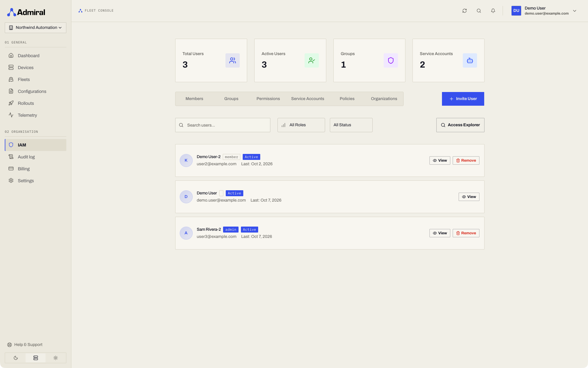Remove Sam Rivera-2
The height and width of the screenshot is (368, 588).
tap(466, 233)
